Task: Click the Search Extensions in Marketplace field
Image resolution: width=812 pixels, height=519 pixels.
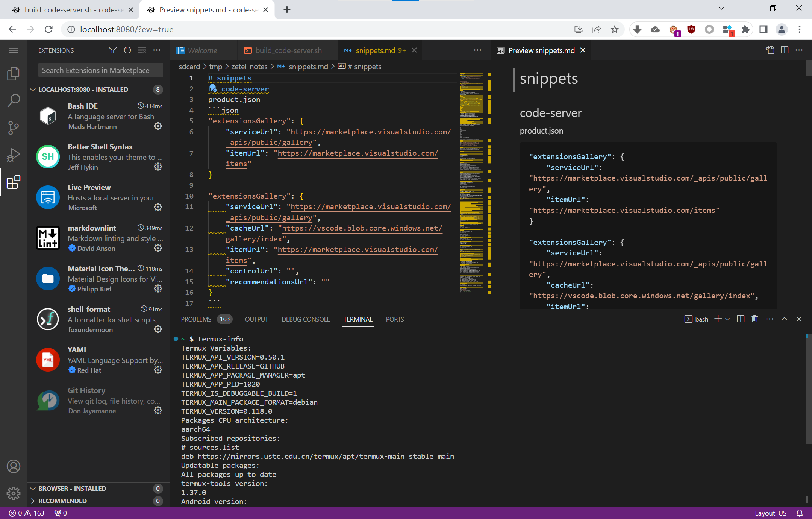Action: click(x=100, y=70)
